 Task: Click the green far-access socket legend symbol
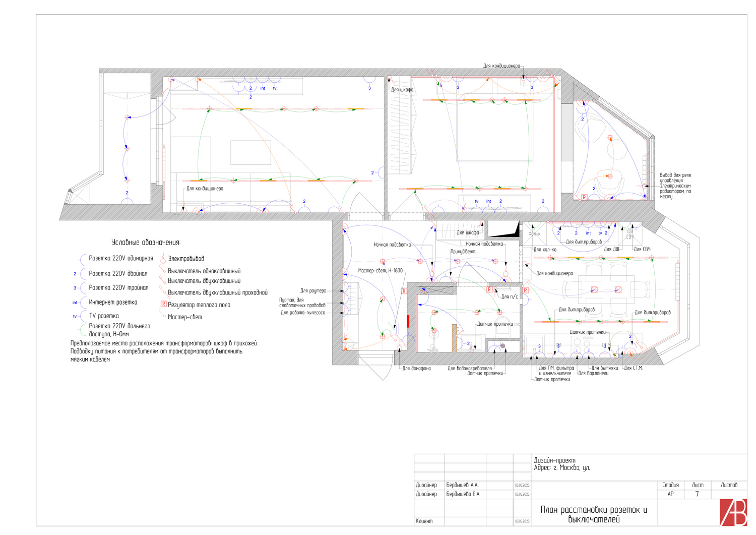tap(82, 330)
